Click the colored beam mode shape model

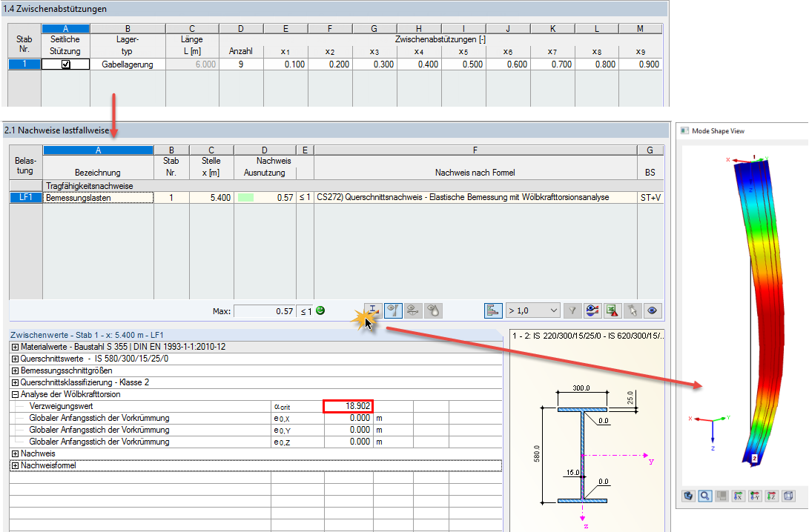(764, 313)
